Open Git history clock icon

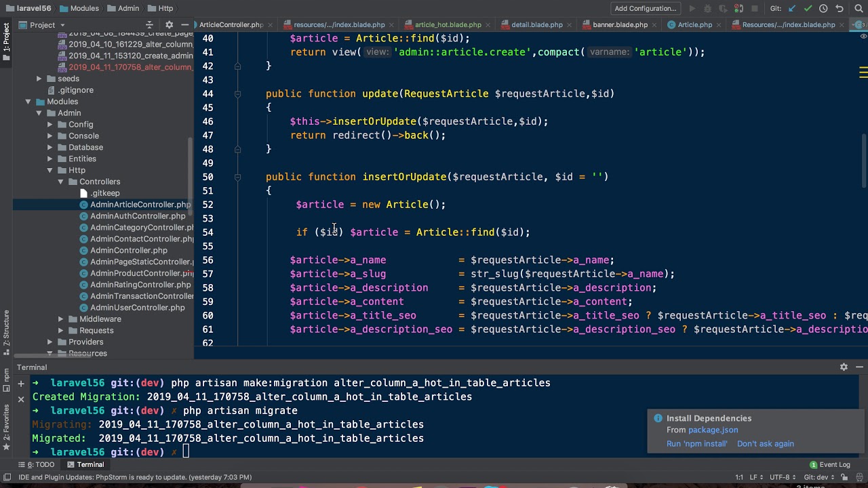tap(823, 9)
